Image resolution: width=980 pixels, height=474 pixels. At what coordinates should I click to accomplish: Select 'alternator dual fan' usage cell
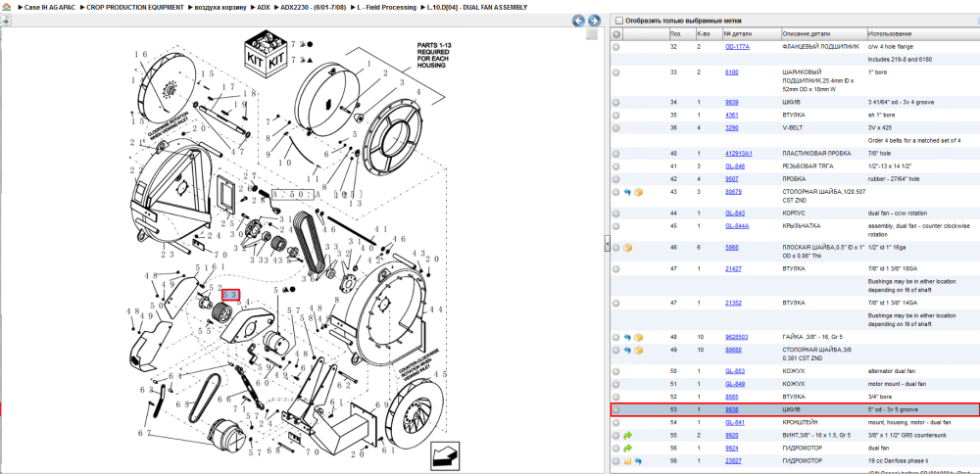pyautogui.click(x=894, y=371)
